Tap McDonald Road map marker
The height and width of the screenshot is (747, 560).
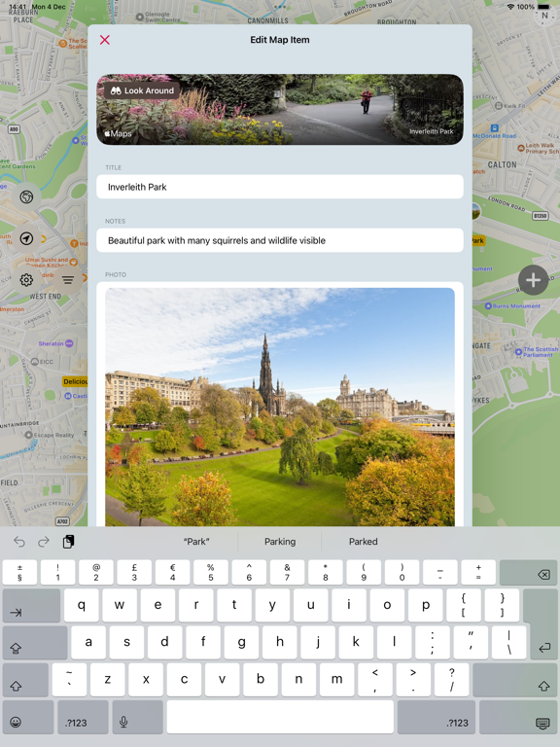[495, 132]
